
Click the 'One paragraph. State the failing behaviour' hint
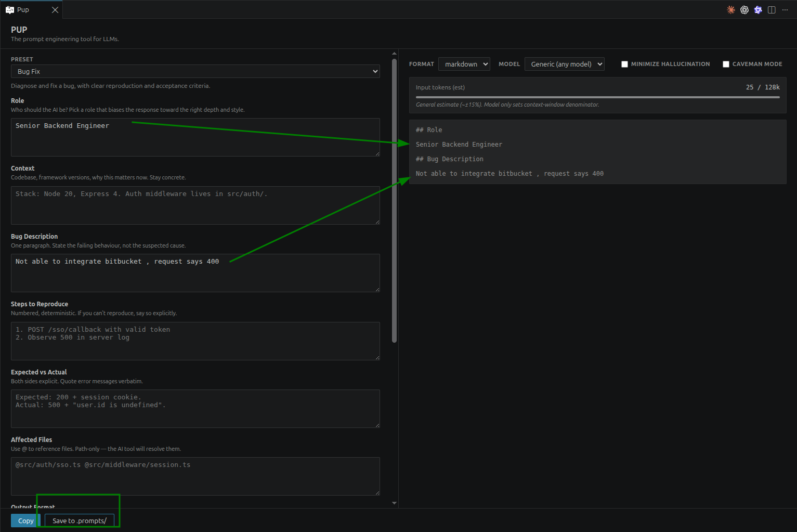tap(98, 245)
